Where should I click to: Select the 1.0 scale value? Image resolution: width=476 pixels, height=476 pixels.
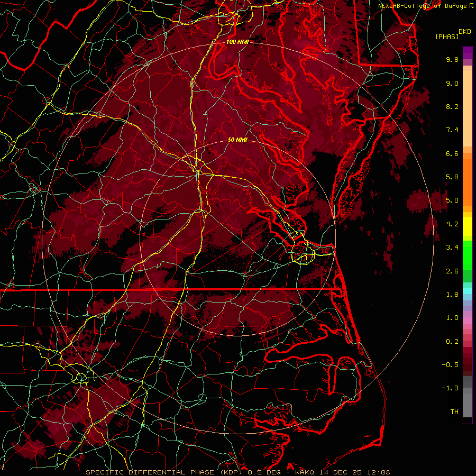coord(452,318)
